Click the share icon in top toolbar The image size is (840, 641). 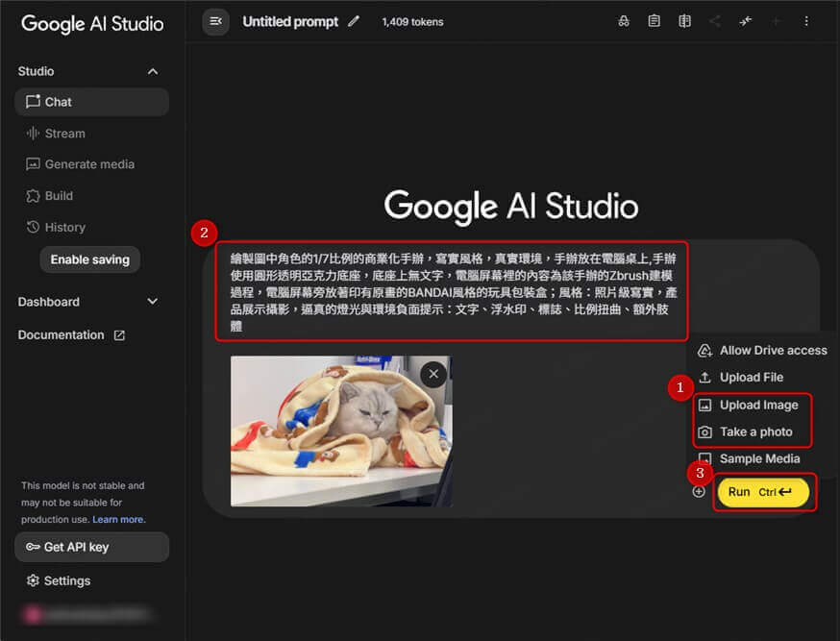[x=715, y=21]
